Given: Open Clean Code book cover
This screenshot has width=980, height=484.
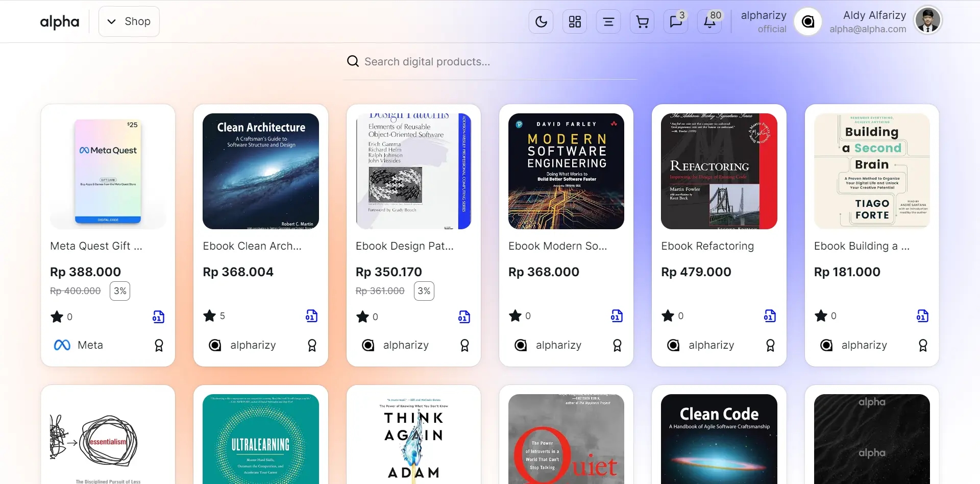Looking at the screenshot, I should pos(719,439).
